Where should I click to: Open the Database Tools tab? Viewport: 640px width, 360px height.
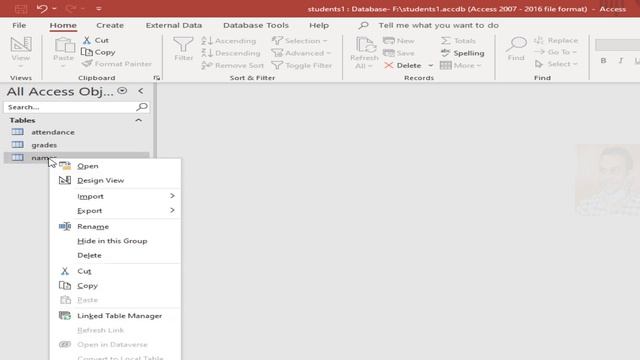256,25
